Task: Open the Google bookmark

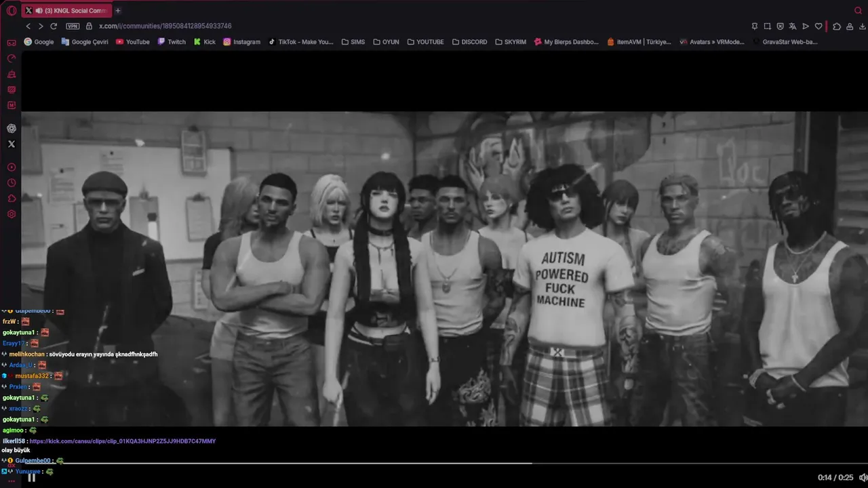Action: click(x=39, y=41)
